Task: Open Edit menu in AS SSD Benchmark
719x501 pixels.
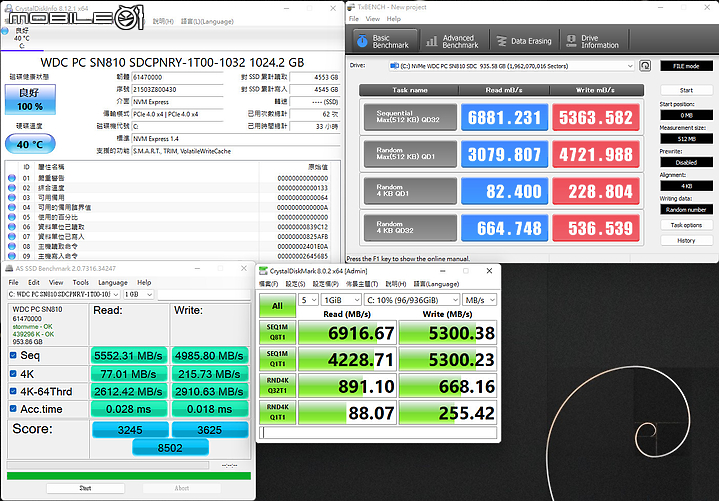Action: [33, 282]
